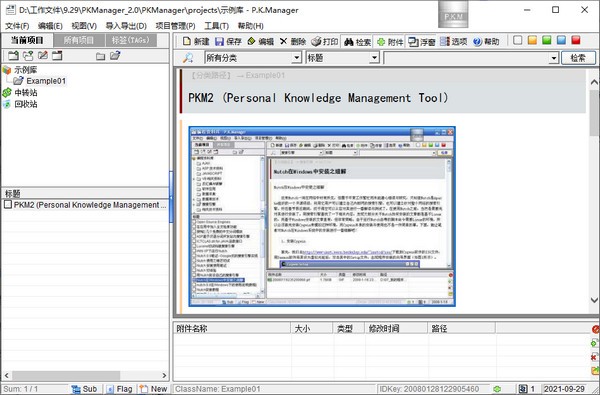Open the 标题 search field dropdown
Viewport: 600px width, 395px height.
click(x=374, y=58)
